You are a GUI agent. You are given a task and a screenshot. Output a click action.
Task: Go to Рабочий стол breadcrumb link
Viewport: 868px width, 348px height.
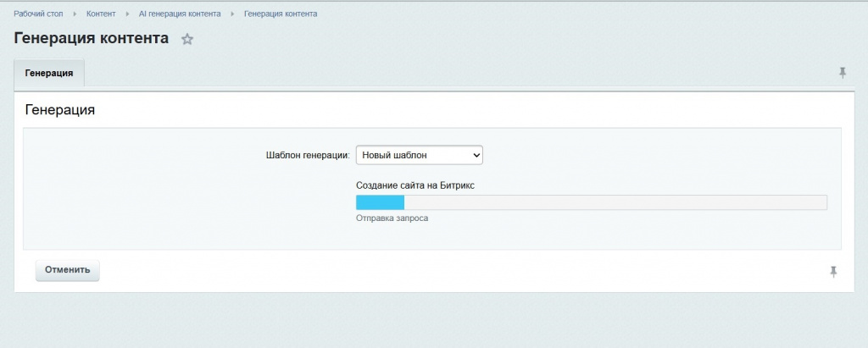click(38, 14)
